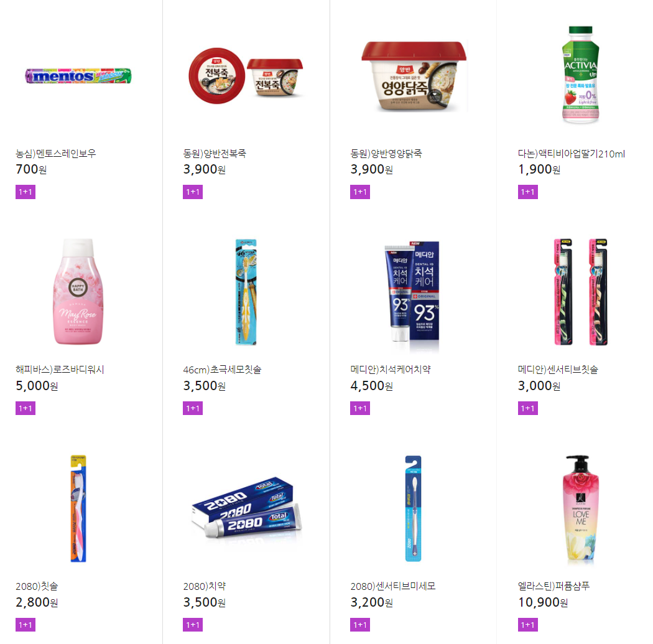Screen dimensions: 653x644
Task: Open the 46cm)초극세모칫솔 product link
Action: (223, 370)
